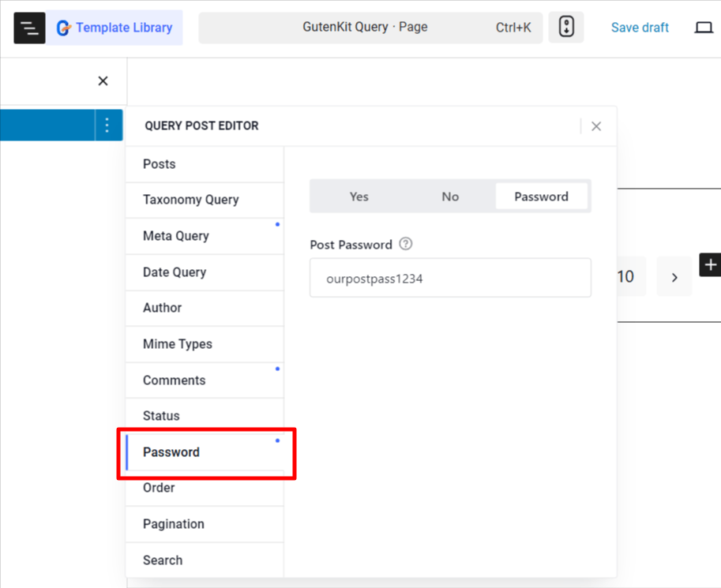Click the Post Password help icon
The width and height of the screenshot is (721, 588).
[406, 244]
